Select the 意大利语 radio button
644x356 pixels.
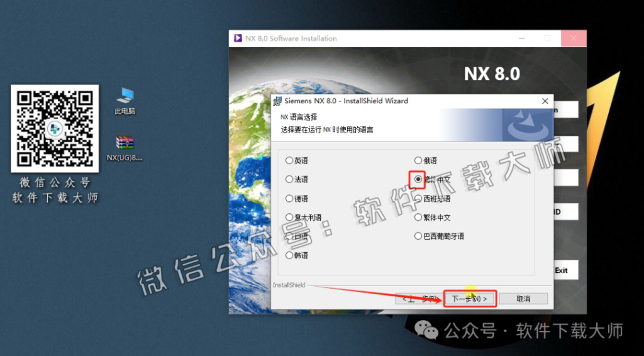289,217
